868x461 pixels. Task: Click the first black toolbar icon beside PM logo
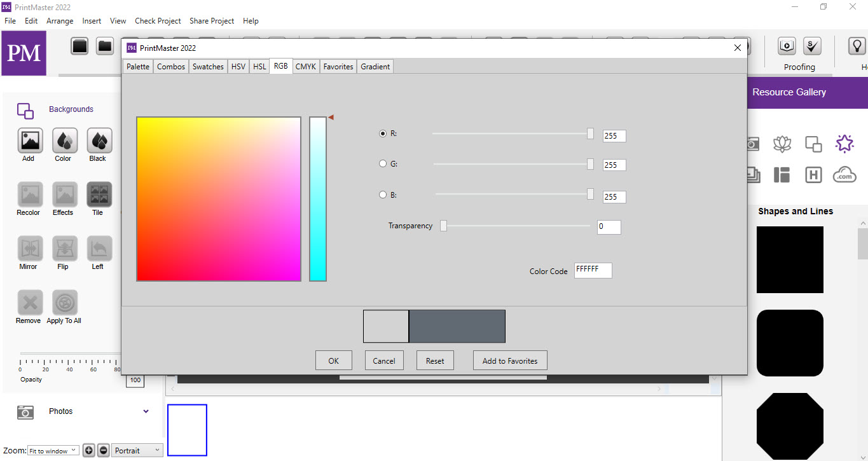(x=79, y=46)
